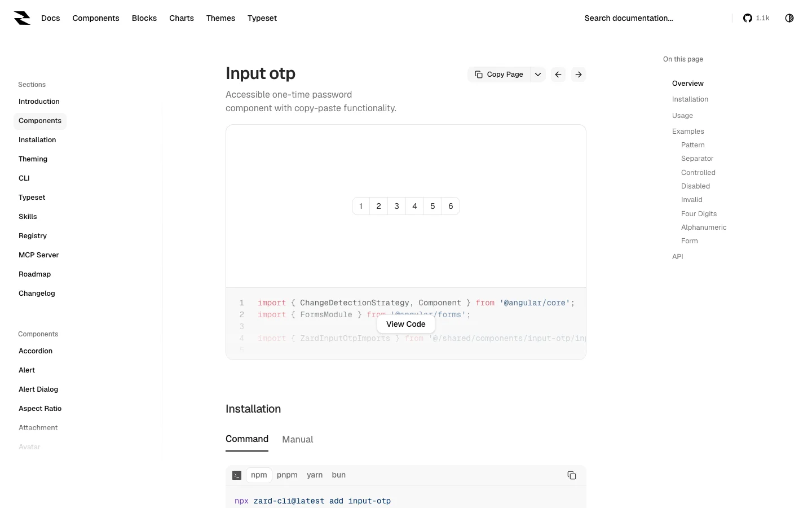Open Changelog in the sidebar
Image resolution: width=812 pixels, height=508 pixels.
click(x=37, y=294)
